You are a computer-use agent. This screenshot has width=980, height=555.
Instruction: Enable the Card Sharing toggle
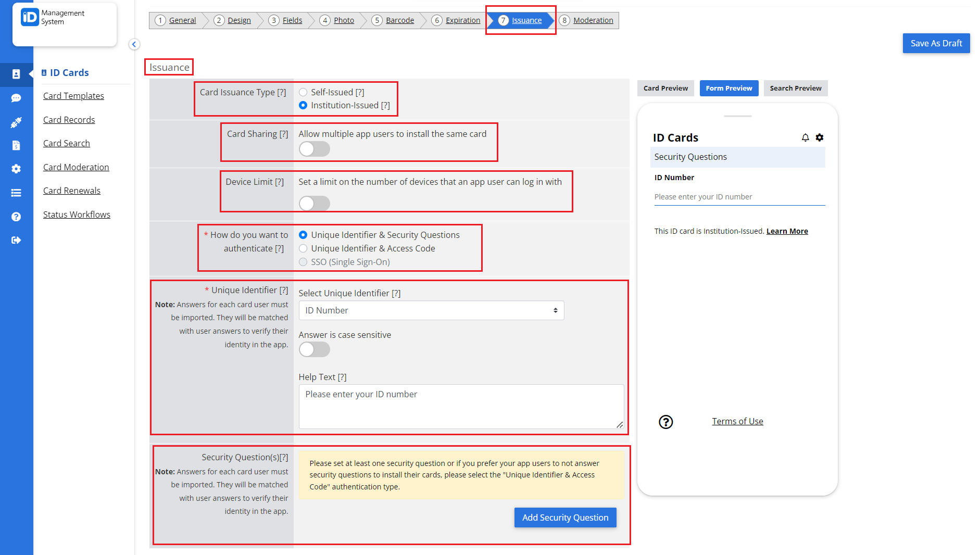click(x=314, y=149)
